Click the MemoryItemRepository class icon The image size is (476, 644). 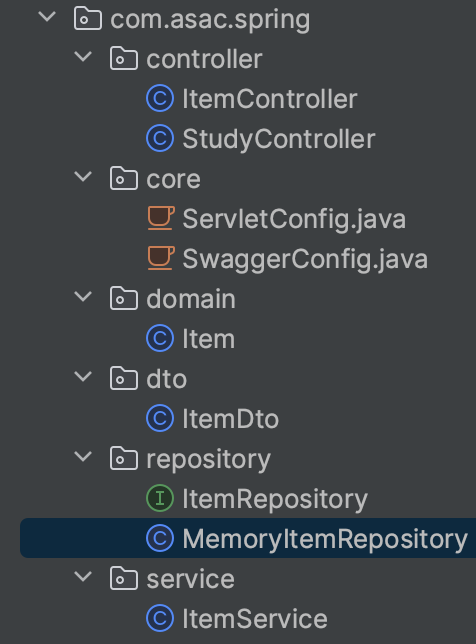[160, 538]
